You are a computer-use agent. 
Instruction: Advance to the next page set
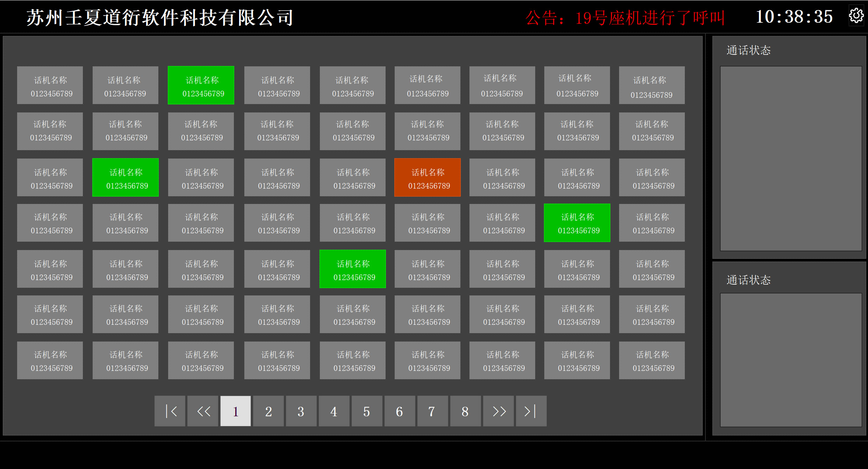coord(498,411)
